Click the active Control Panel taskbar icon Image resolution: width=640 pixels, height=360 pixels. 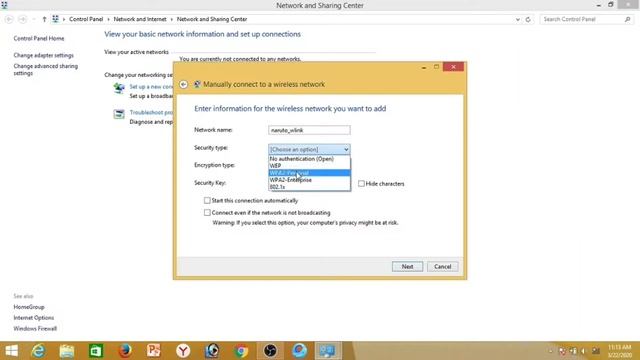(x=328, y=351)
